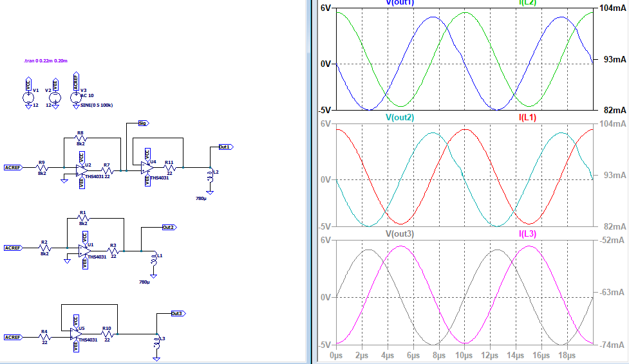629x364 pixels.
Task: Select the V(out3) trace label
Action: 400,233
